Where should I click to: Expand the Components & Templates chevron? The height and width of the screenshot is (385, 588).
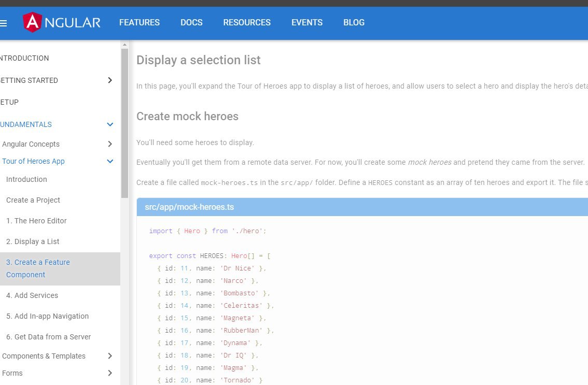pos(110,356)
